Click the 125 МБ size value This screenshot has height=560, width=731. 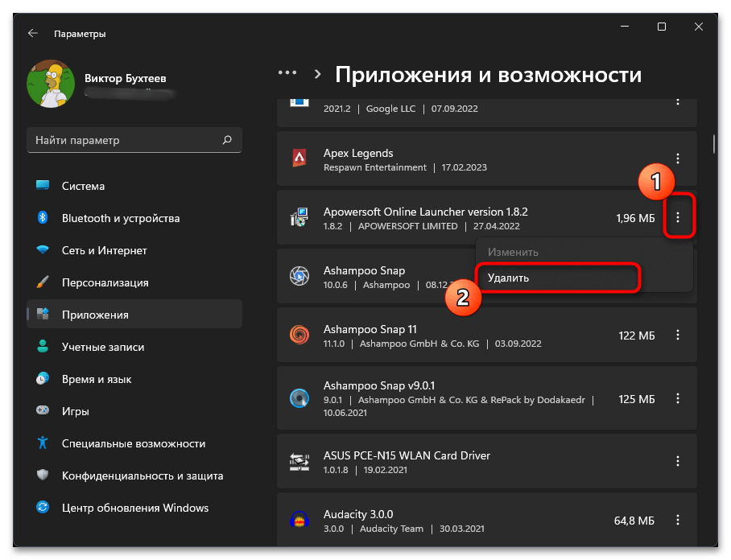coord(636,399)
